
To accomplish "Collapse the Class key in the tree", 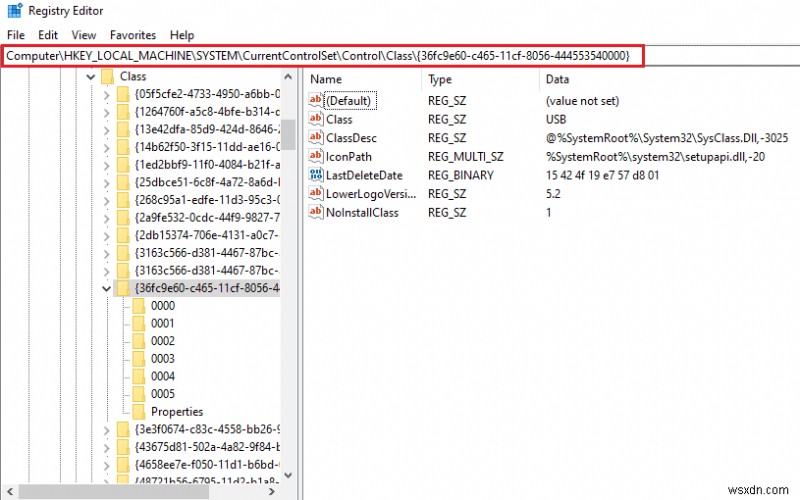I will tap(91, 77).
